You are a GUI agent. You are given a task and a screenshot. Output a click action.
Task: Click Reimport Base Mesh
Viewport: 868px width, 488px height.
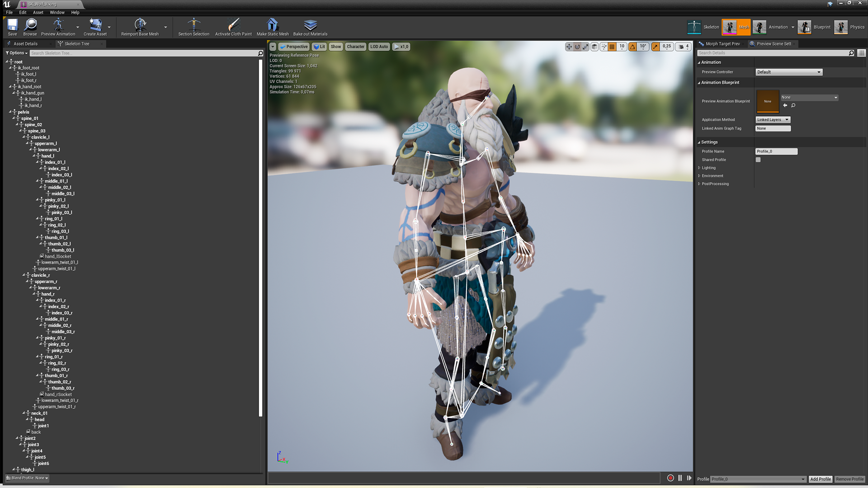click(141, 27)
